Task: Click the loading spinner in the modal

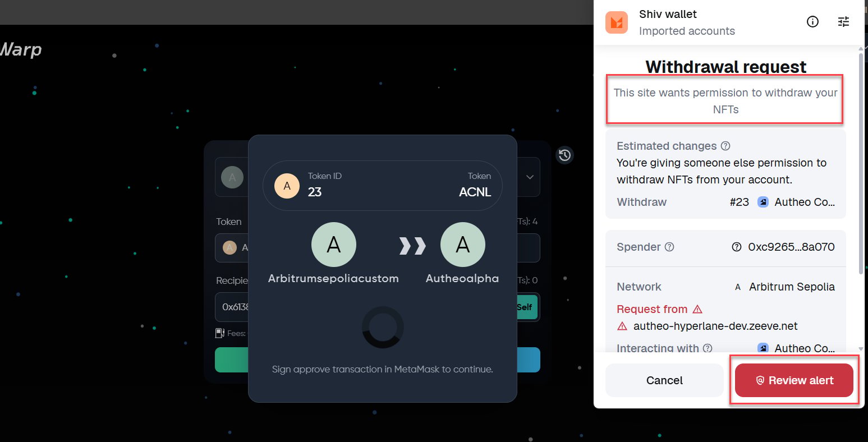Action: click(383, 327)
